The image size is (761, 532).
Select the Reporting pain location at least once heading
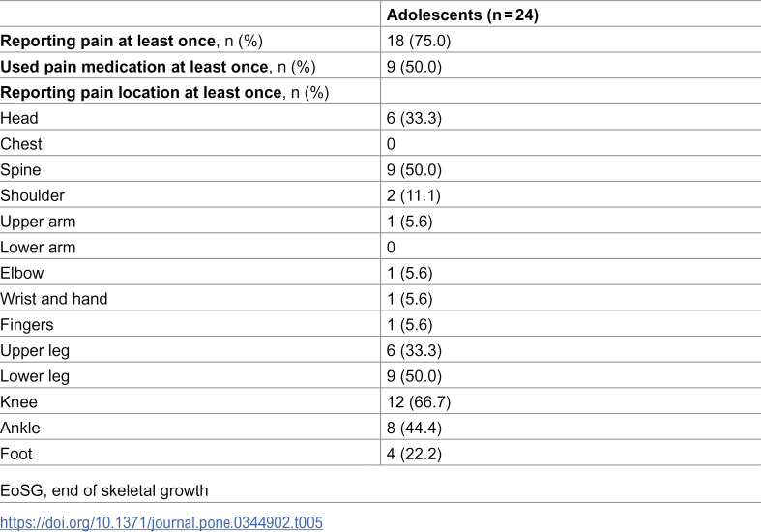[x=164, y=92]
